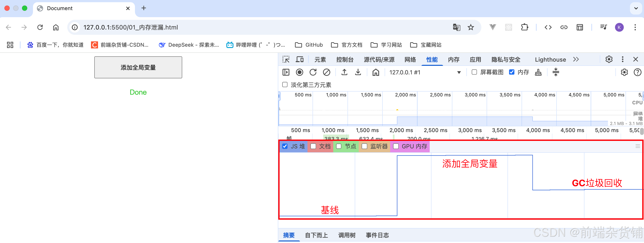Open the Vue devtools extension icon
The image size is (644, 243).
coord(493,27)
